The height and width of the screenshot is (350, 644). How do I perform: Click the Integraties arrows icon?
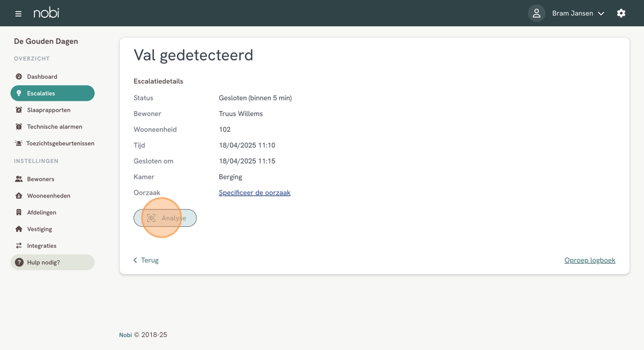pos(19,246)
